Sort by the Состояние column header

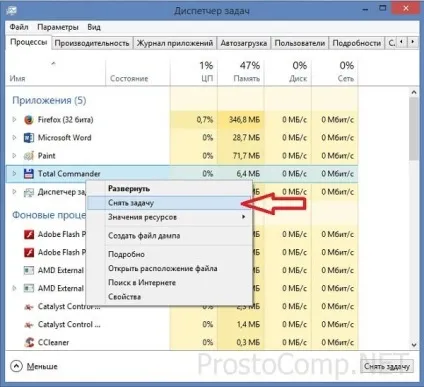(138, 73)
